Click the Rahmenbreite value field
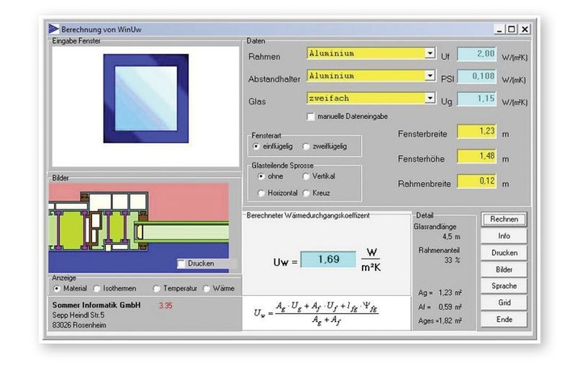The image size is (588, 368). (476, 181)
